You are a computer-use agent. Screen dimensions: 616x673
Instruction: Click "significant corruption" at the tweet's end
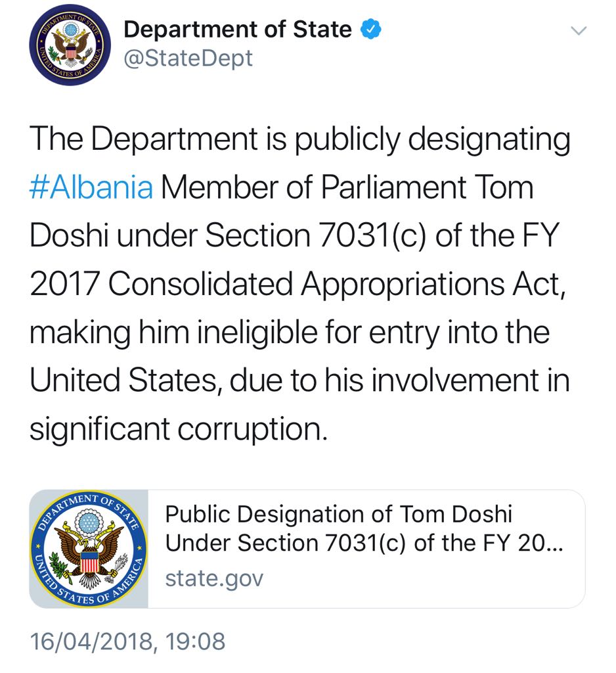tap(177, 430)
